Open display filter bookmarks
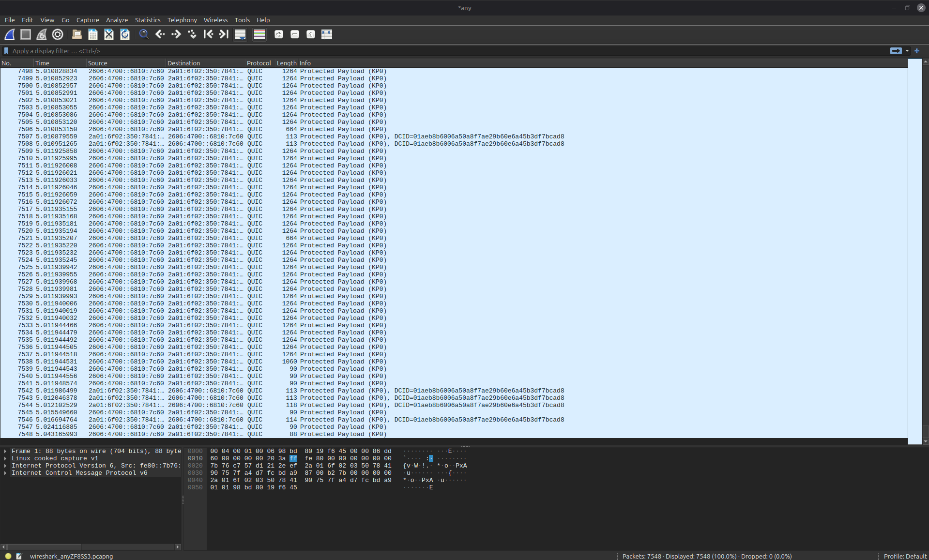This screenshot has height=560, width=929. point(6,51)
